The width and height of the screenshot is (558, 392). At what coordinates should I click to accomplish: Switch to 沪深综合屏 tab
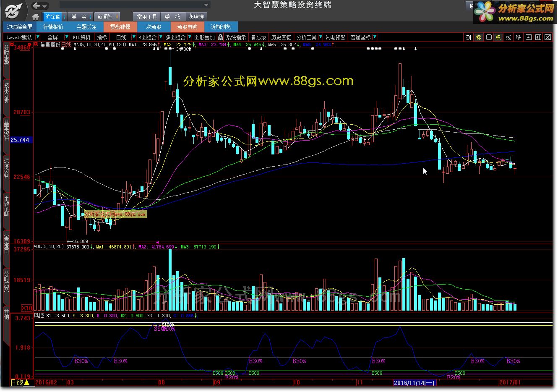19,27
